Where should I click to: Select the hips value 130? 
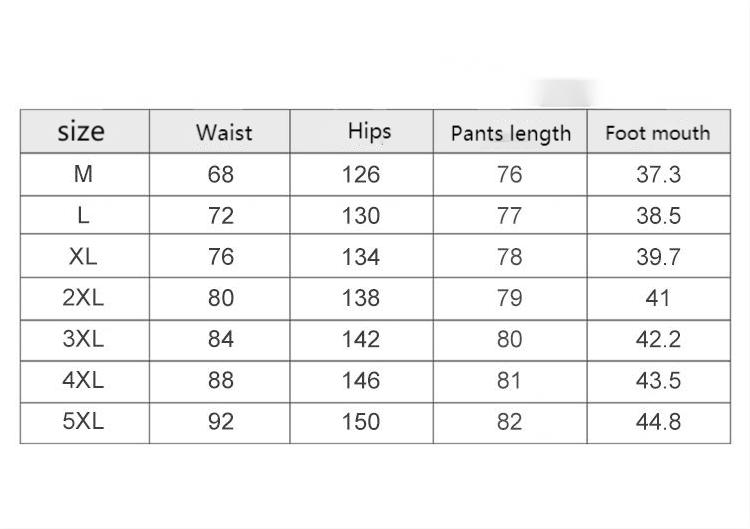361,215
